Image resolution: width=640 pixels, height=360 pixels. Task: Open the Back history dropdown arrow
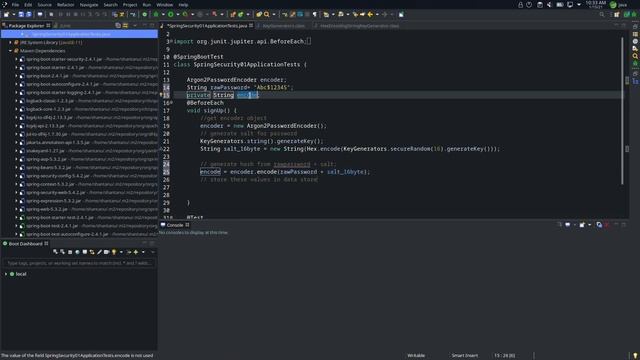click(x=377, y=14)
